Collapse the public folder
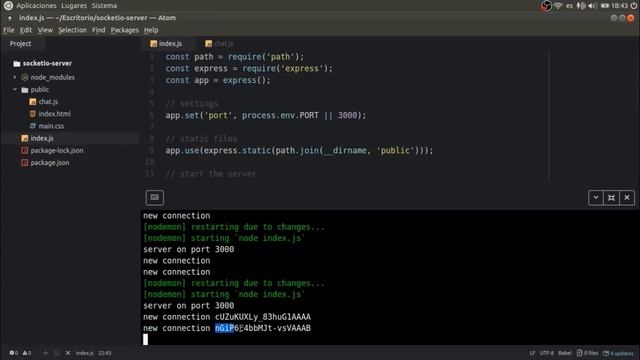640x360 pixels. [x=15, y=89]
